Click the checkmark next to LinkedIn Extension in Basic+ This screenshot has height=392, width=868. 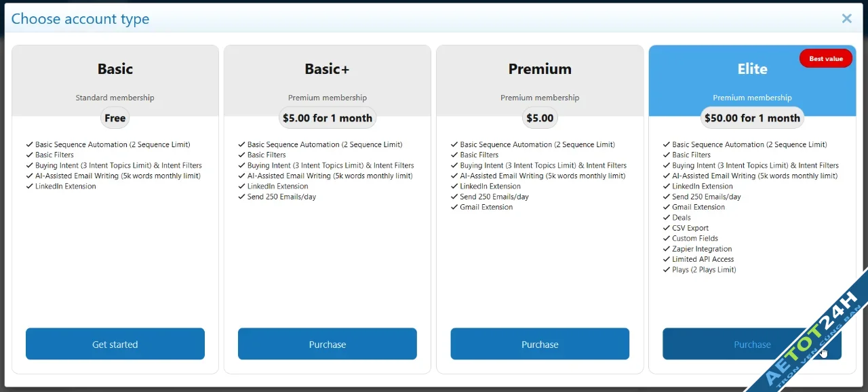point(241,186)
